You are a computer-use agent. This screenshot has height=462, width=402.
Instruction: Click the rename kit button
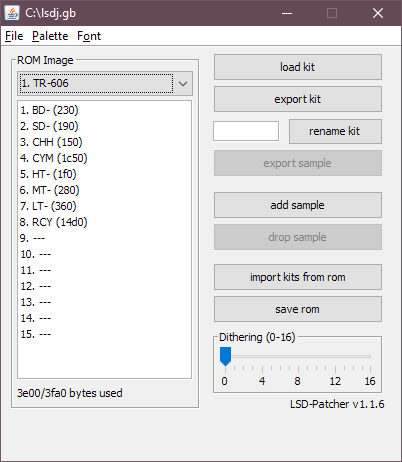click(x=335, y=131)
